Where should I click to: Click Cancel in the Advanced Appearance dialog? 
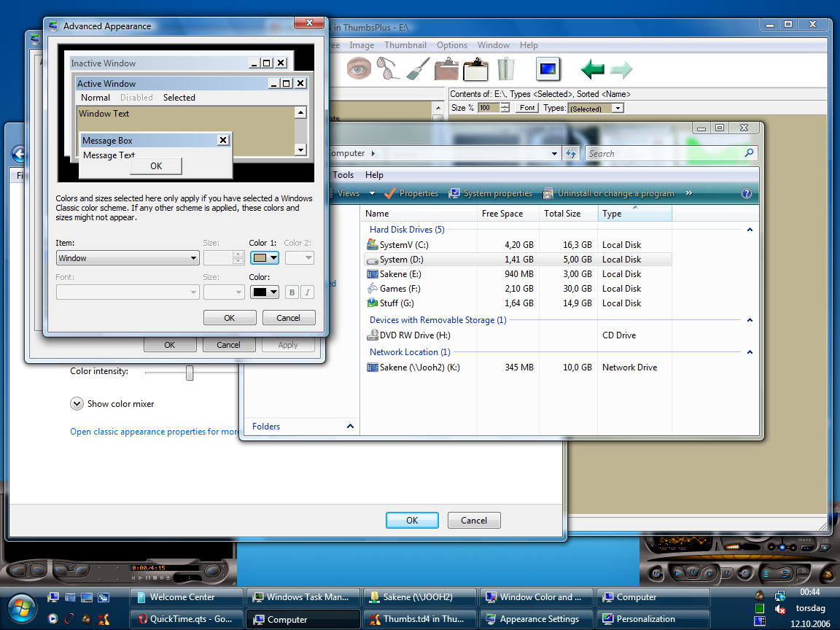pyautogui.click(x=288, y=318)
